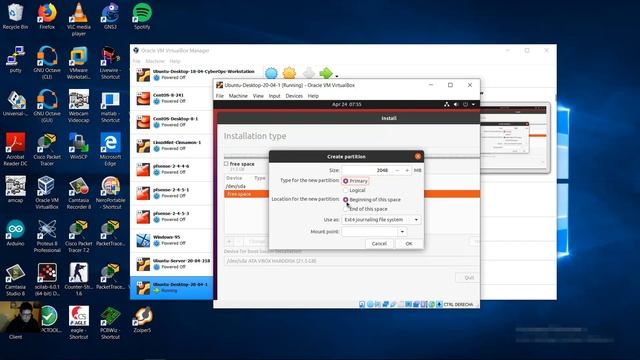Click the guest power icon
Viewport: 640px width, 360px height.
pyautogui.click(x=465, y=104)
